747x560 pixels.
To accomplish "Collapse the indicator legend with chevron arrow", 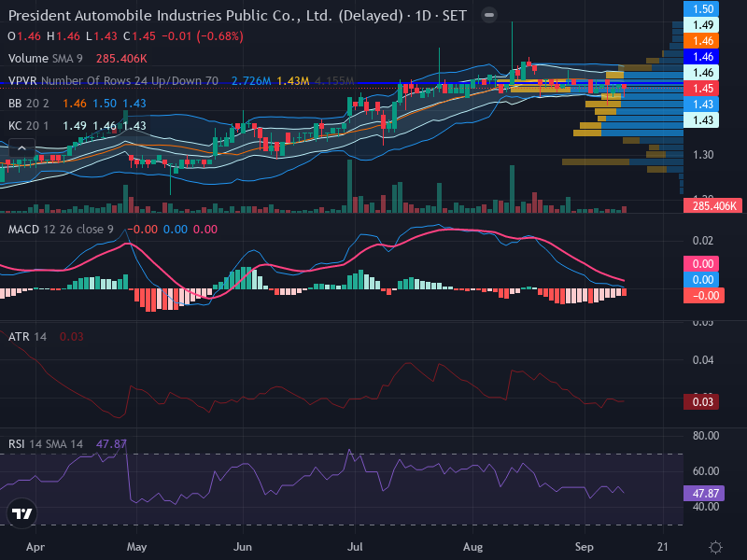I will tap(21, 148).
